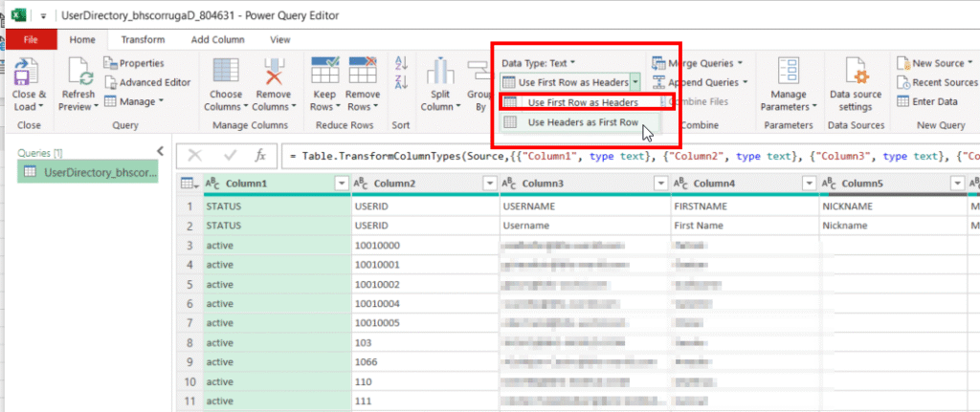Screen dimensions: 980x412
Task: Expand the Data Type: Text dropdown
Action: (x=539, y=63)
